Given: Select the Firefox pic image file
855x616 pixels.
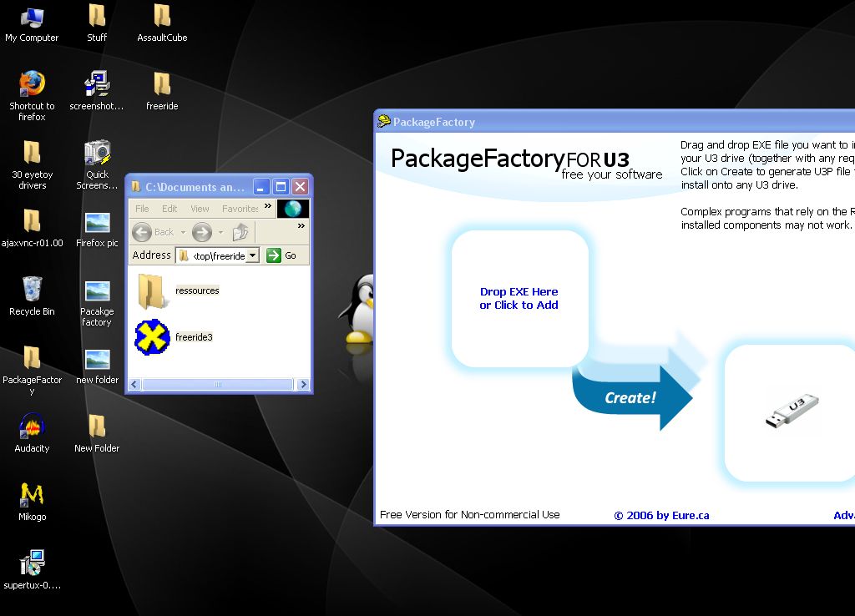Looking at the screenshot, I should pyautogui.click(x=97, y=229).
